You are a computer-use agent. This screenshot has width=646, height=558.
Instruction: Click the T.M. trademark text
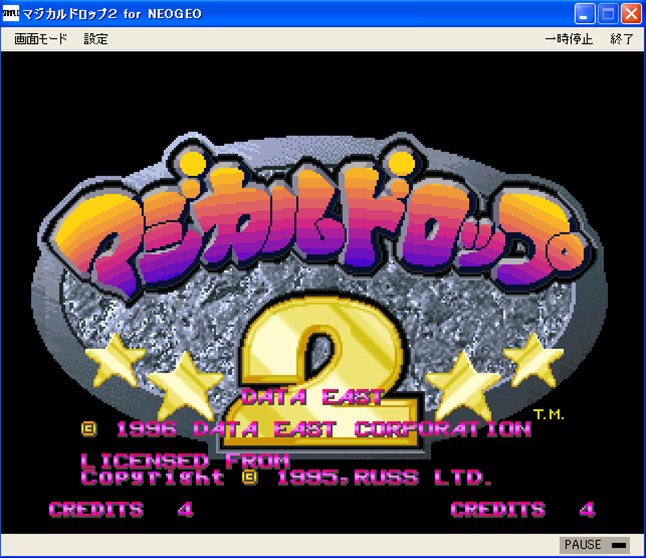click(548, 415)
